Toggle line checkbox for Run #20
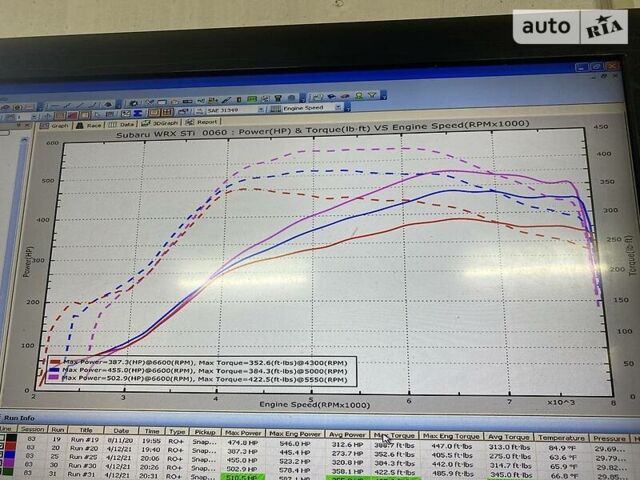This screenshot has height=480, width=640. (2, 446)
